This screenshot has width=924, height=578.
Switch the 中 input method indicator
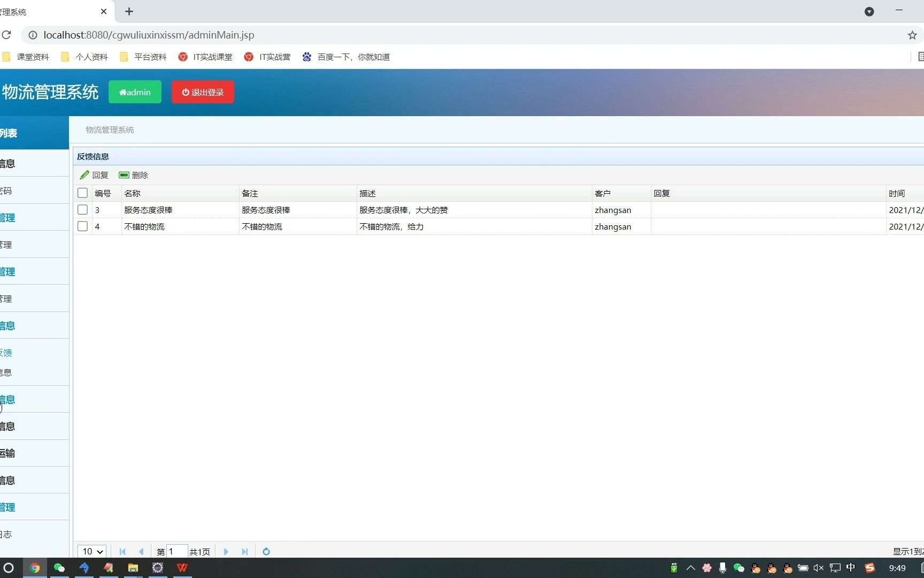click(x=851, y=568)
